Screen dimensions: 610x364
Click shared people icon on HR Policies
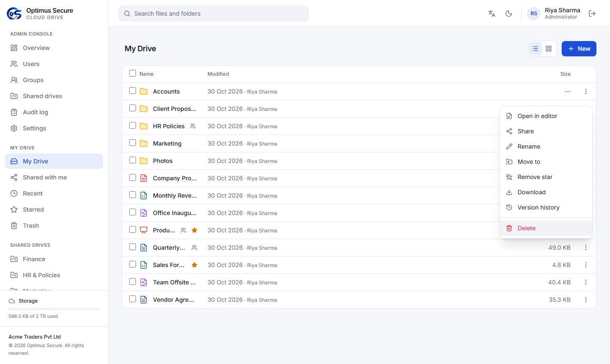(x=193, y=126)
